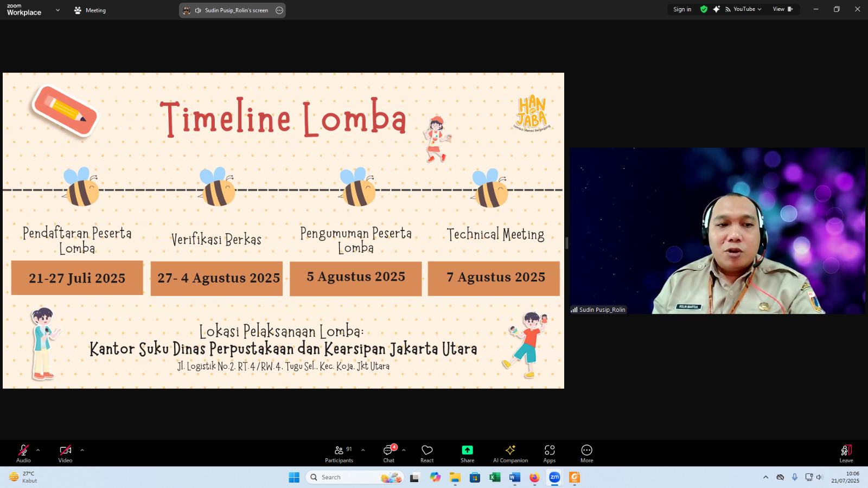The height and width of the screenshot is (488, 868).
Task: Open the Video options chevron
Action: [x=81, y=449]
